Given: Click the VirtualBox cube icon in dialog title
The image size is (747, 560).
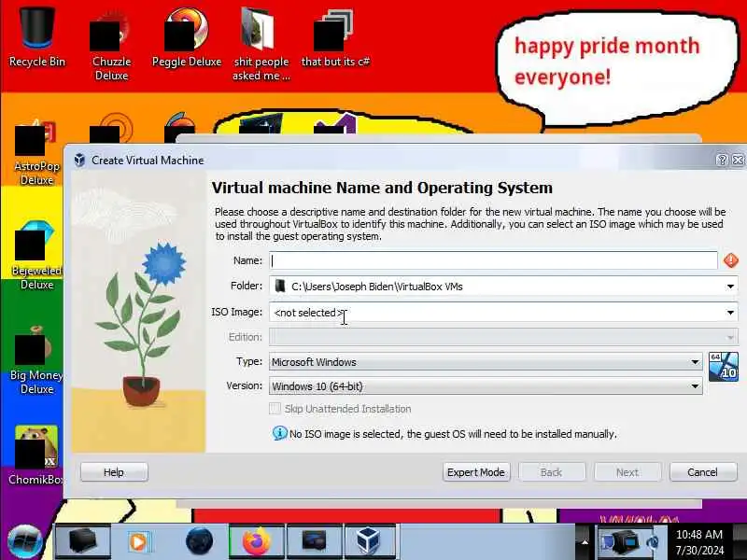Looking at the screenshot, I should coord(79,160).
